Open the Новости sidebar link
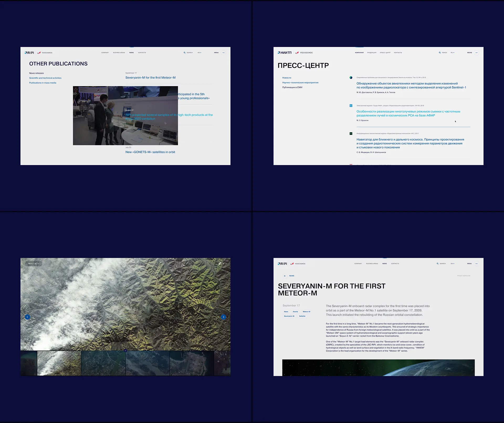The height and width of the screenshot is (423, 504). 287,78
